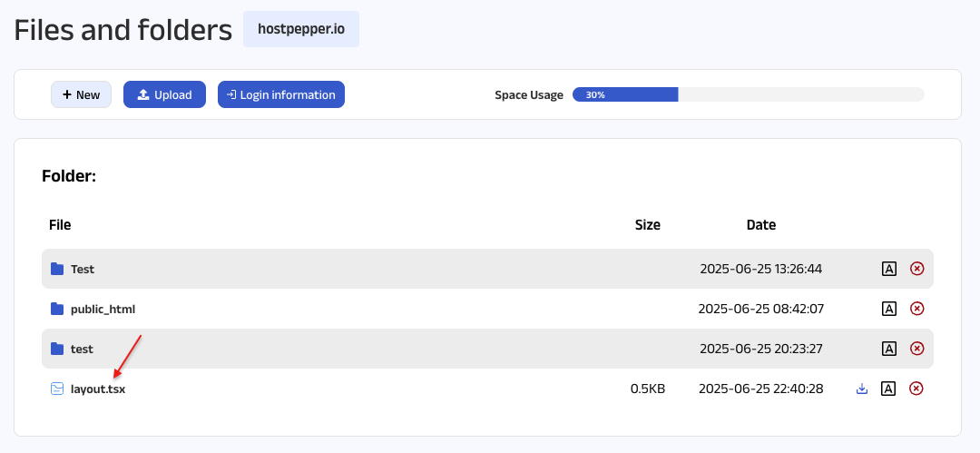The height and width of the screenshot is (453, 980).
Task: Delete the lowercase test folder
Action: (916, 349)
